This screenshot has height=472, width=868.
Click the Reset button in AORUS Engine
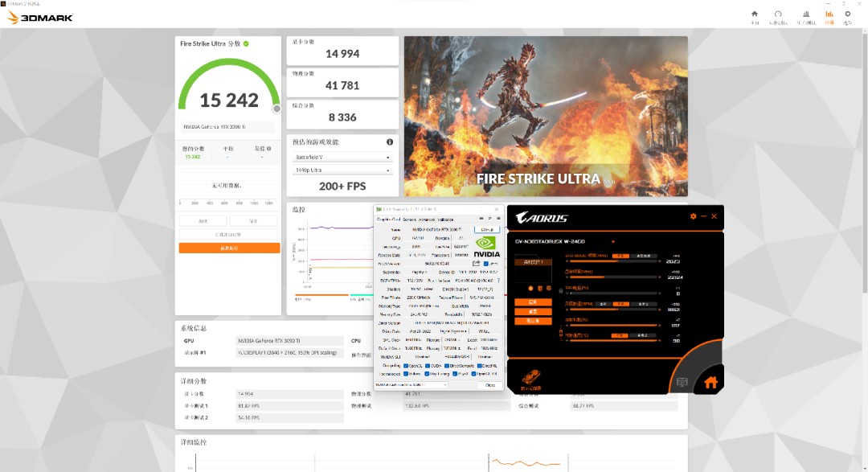(x=533, y=312)
